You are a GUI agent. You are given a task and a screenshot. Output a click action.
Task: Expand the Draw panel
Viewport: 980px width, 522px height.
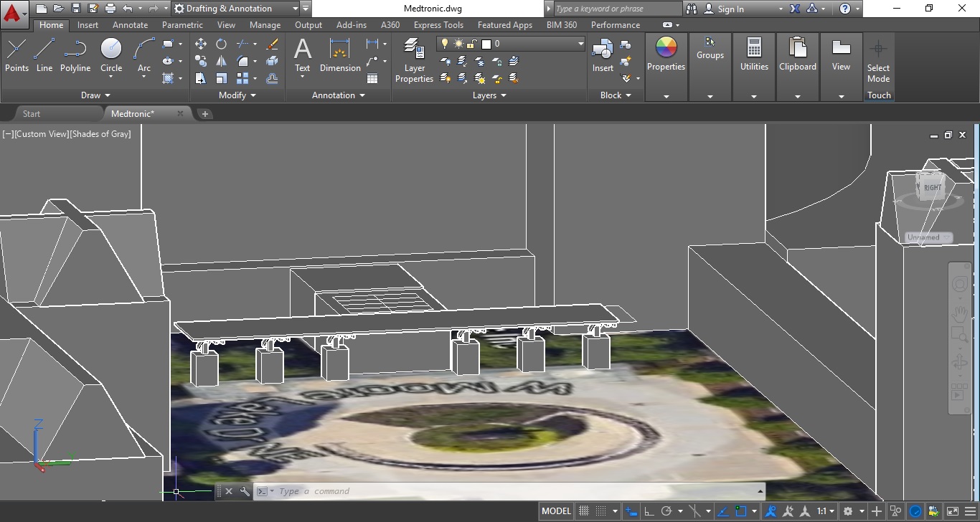pos(95,95)
